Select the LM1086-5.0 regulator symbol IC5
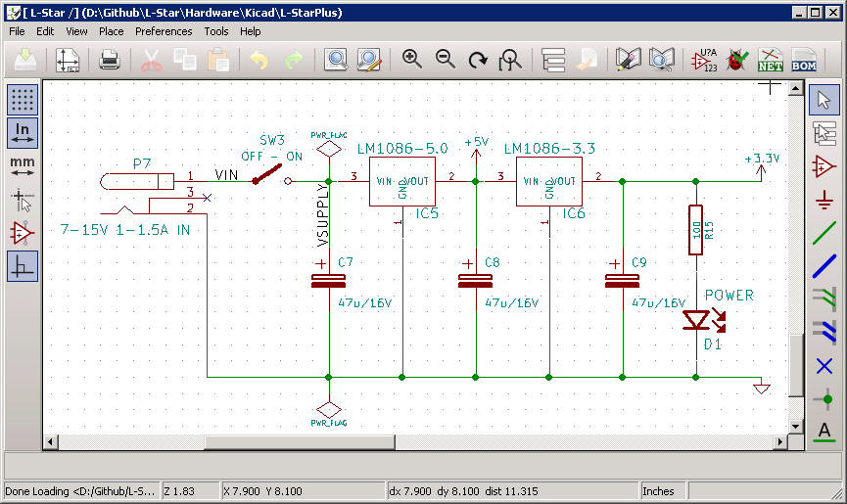847x504 pixels. coord(403,182)
